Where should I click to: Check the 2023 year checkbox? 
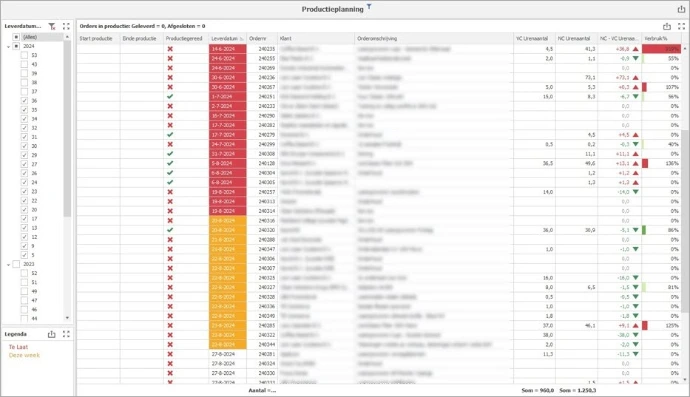[16, 264]
